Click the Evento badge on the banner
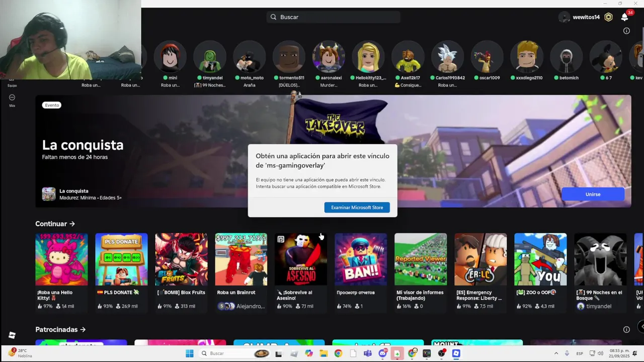The width and height of the screenshot is (644, 362). click(x=52, y=105)
